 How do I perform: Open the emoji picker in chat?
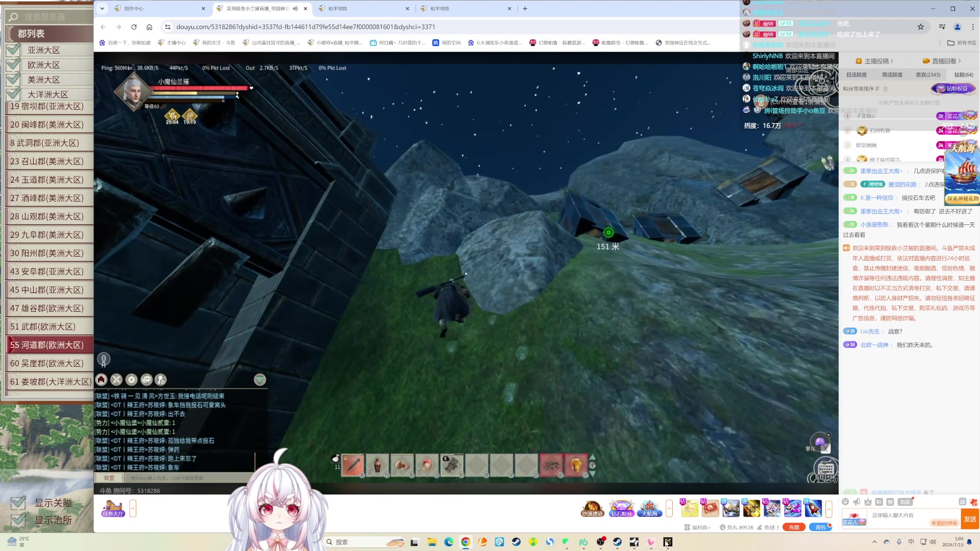pos(846,502)
